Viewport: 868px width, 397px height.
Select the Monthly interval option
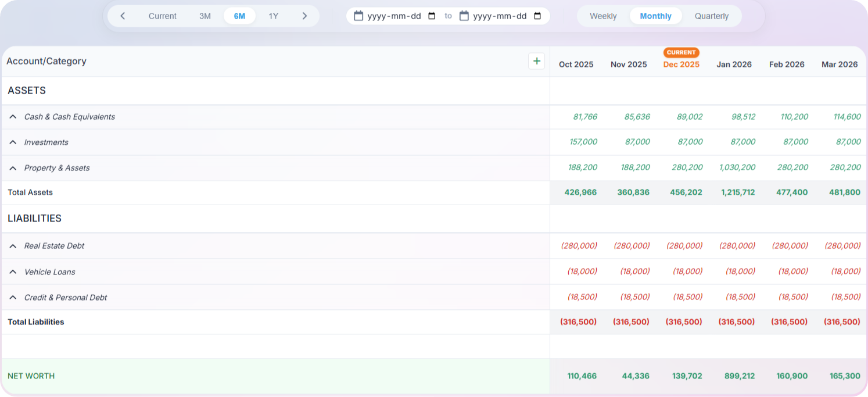coord(655,16)
